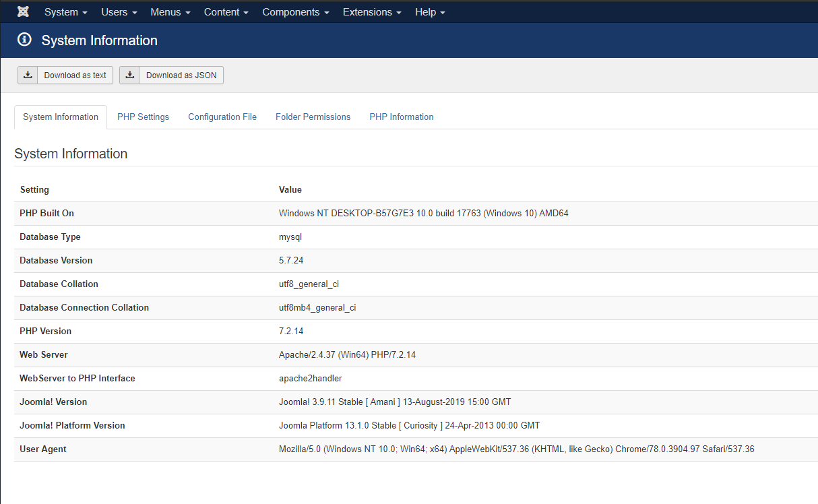Open the System dropdown menu

(65, 12)
